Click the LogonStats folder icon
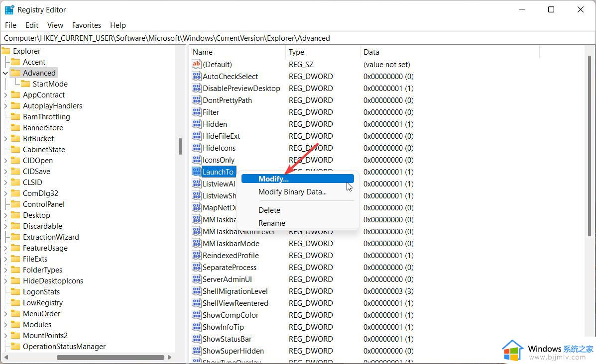Screen dimensions: 596x364 15,291
